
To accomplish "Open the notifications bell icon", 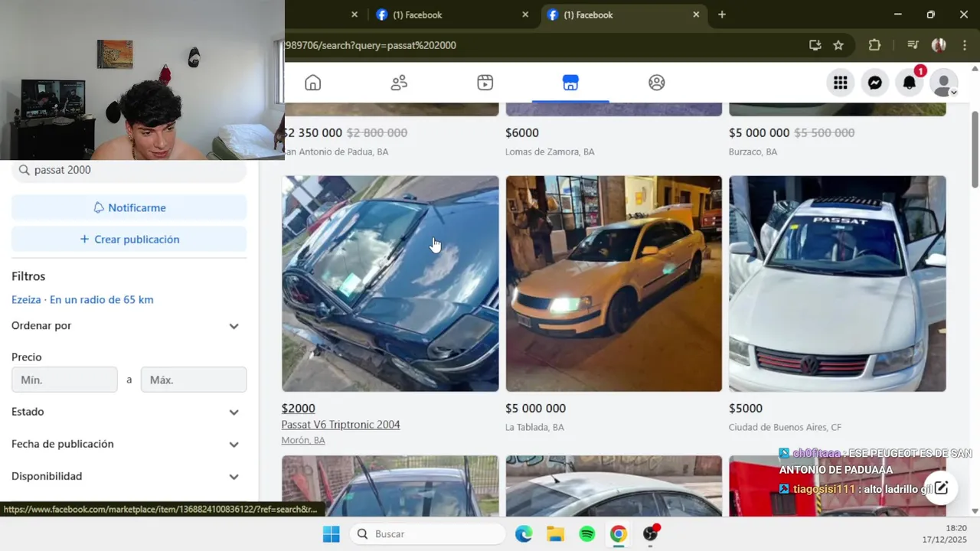I will [909, 83].
